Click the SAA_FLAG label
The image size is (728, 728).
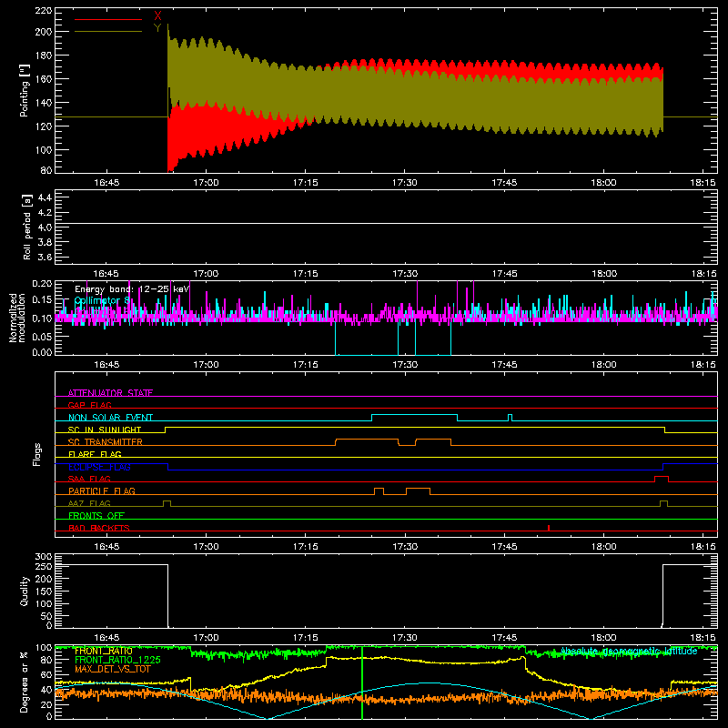pyautogui.click(x=89, y=479)
